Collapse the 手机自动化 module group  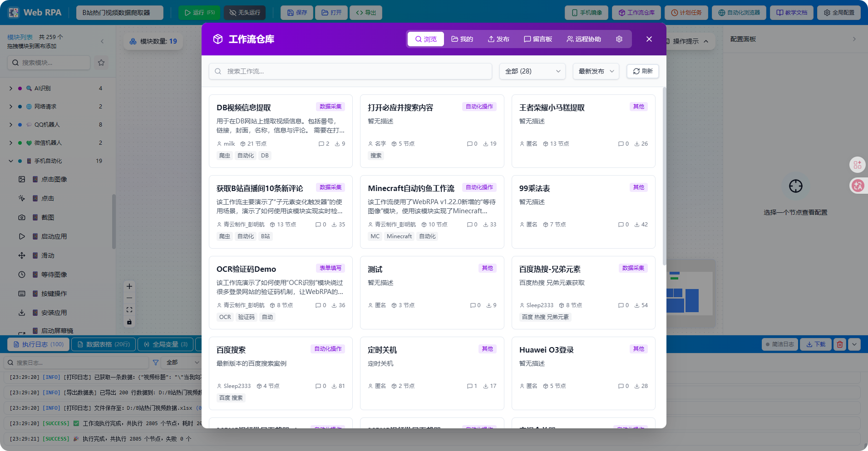[x=10, y=161]
